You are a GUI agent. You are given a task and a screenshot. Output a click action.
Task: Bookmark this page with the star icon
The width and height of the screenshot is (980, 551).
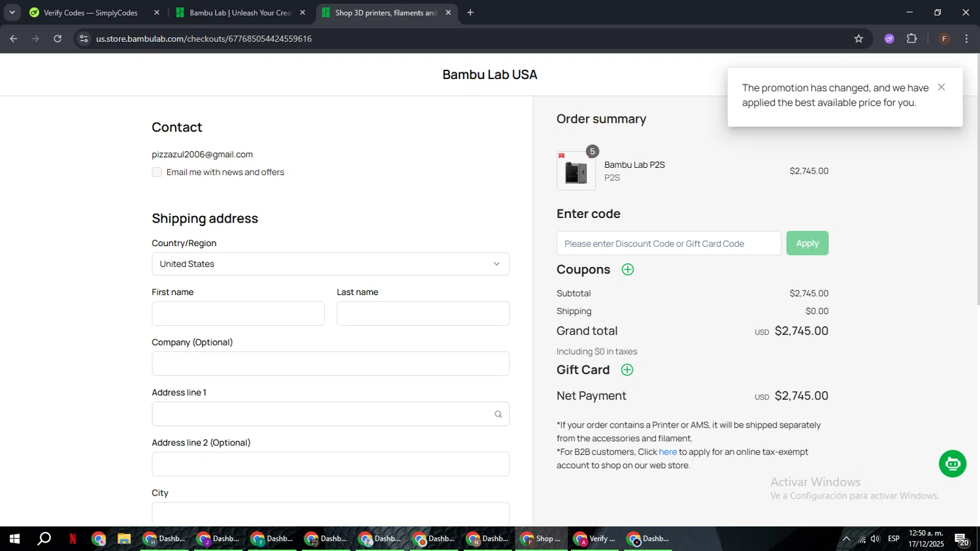[858, 39]
